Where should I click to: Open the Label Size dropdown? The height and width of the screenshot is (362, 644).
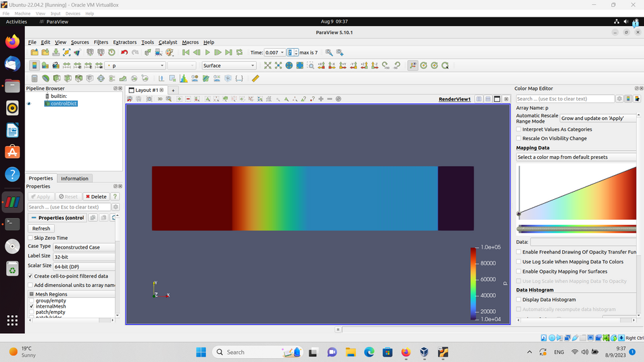pos(84,257)
